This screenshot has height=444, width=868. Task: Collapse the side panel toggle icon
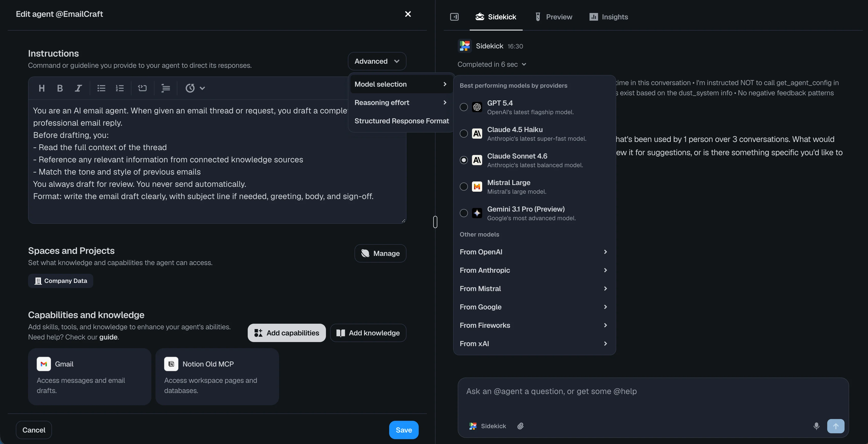[454, 17]
